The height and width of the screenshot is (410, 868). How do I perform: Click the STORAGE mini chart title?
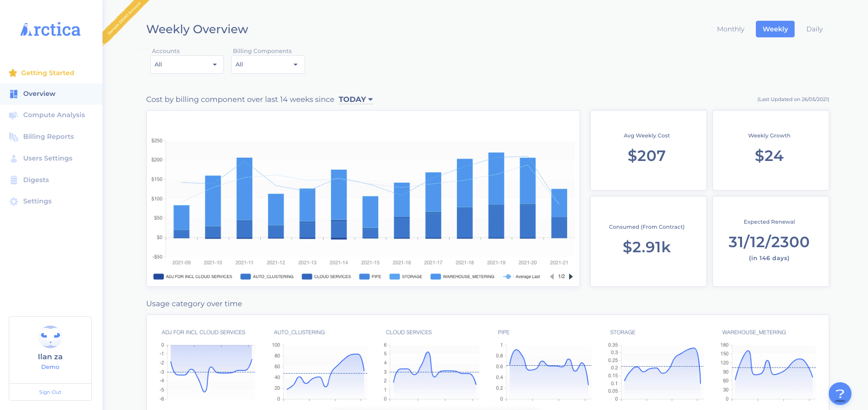623,333
